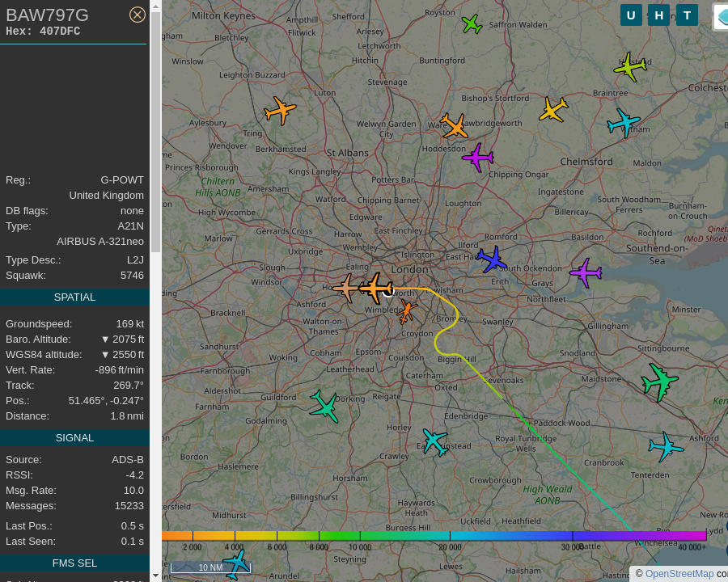Toggle the H button on the map

tap(658, 15)
